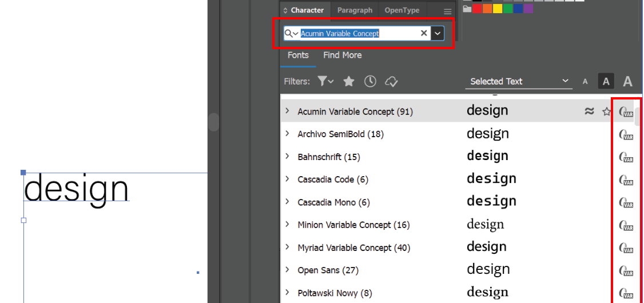Favorite Acumin Variable Concept with star
Screen dimensions: 644x303
(607, 111)
